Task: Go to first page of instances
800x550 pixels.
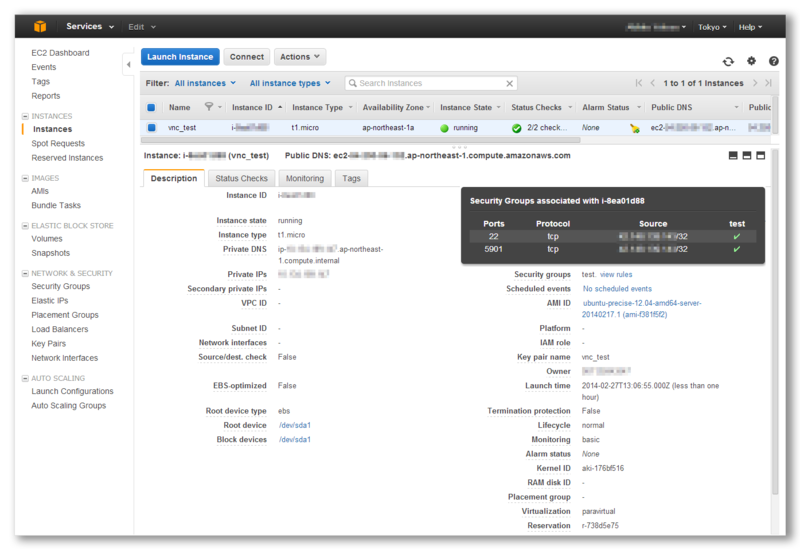Action: click(x=639, y=83)
